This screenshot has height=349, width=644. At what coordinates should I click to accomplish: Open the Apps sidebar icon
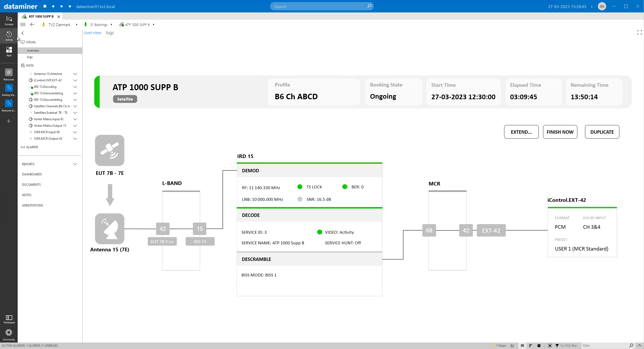(9, 52)
